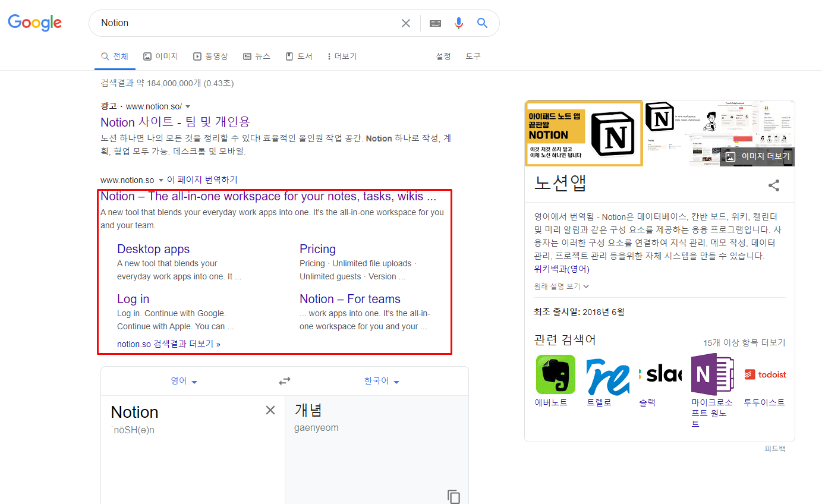Click the 슬랙 text link
This screenshot has height=504, width=822.
click(x=647, y=402)
